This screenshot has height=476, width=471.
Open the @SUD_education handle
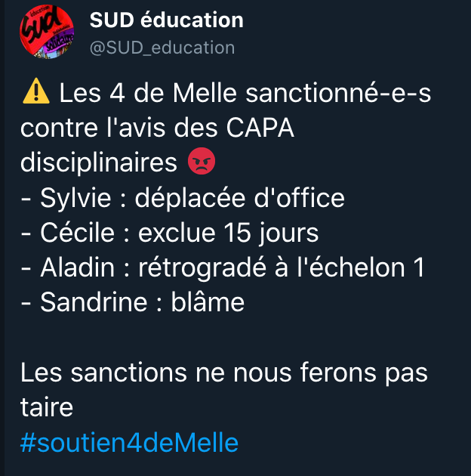[x=162, y=48]
